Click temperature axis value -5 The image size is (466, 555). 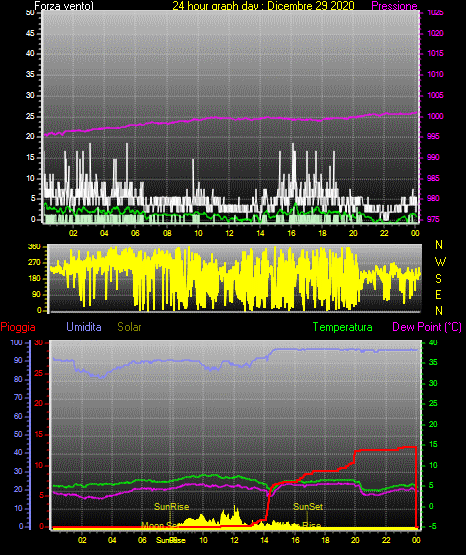coord(432,527)
